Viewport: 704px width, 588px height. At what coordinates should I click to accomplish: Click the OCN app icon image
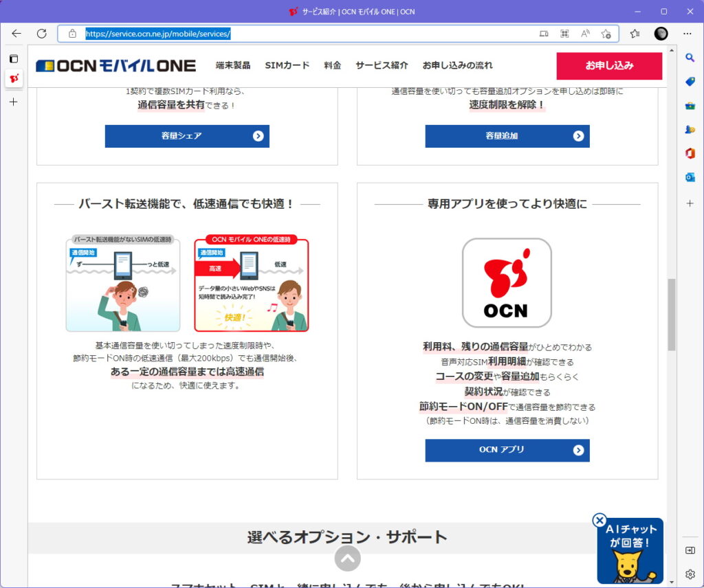(x=507, y=283)
